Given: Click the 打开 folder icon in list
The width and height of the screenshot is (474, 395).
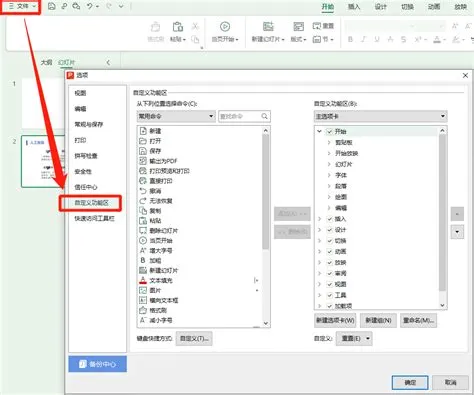Looking at the screenshot, I should pos(143,141).
